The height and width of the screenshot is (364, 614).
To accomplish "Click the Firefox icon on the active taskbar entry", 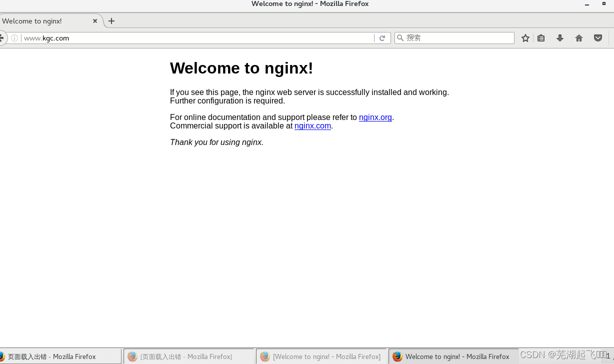I will point(397,356).
